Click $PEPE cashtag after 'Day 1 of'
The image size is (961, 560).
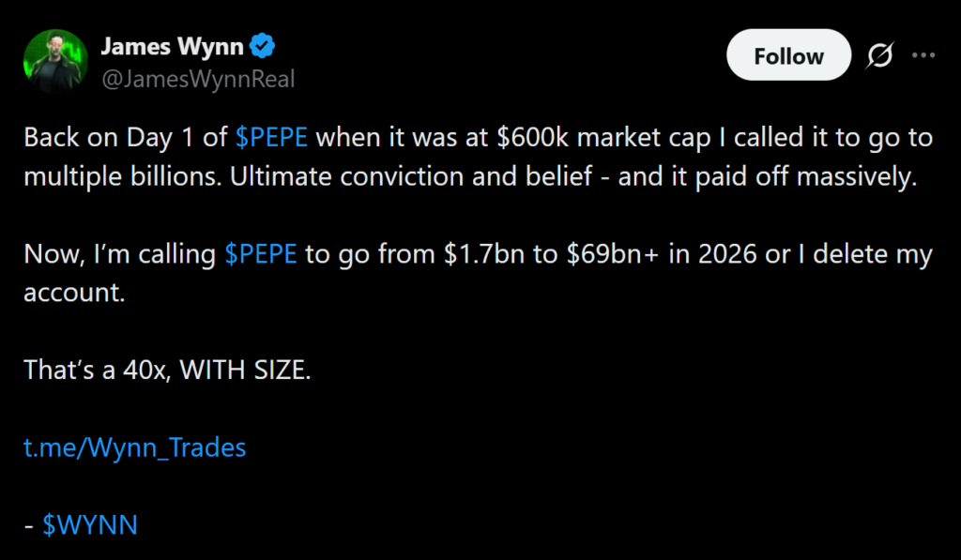point(272,137)
